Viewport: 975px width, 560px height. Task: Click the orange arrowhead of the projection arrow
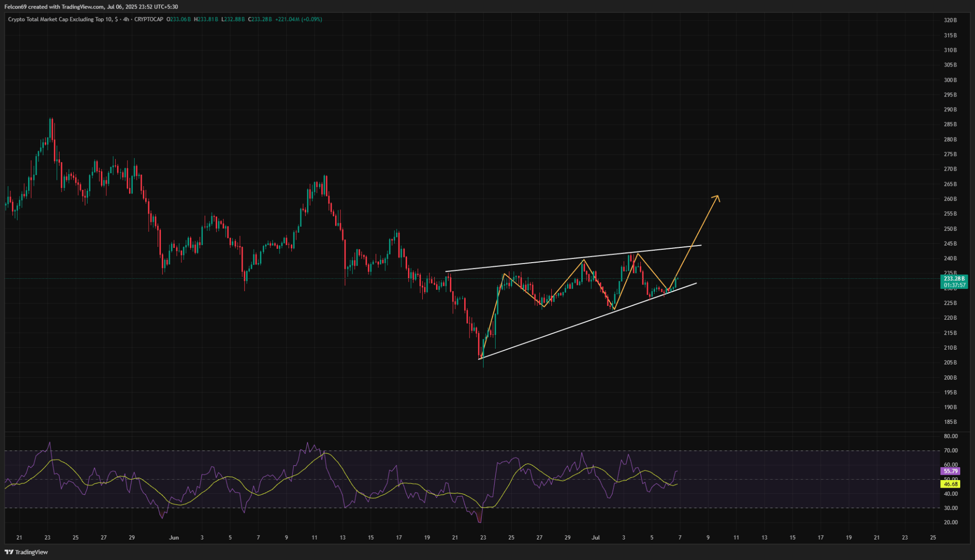coord(716,197)
